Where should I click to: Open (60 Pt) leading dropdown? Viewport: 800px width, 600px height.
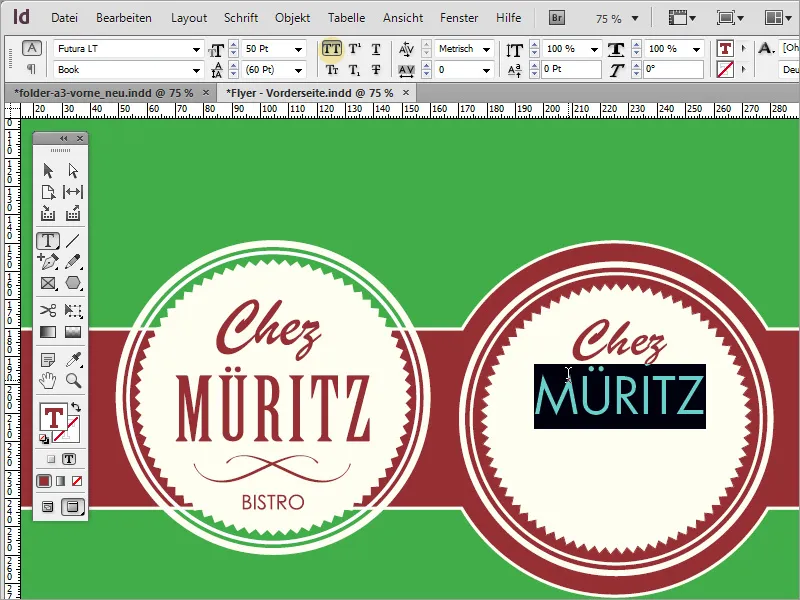298,70
